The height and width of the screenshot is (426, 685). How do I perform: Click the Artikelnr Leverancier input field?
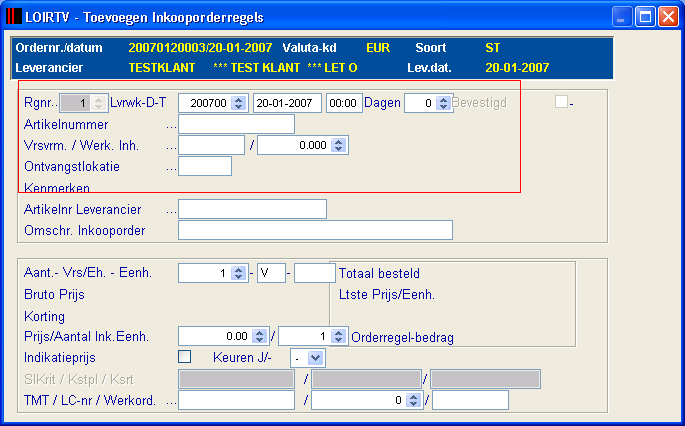pos(253,209)
